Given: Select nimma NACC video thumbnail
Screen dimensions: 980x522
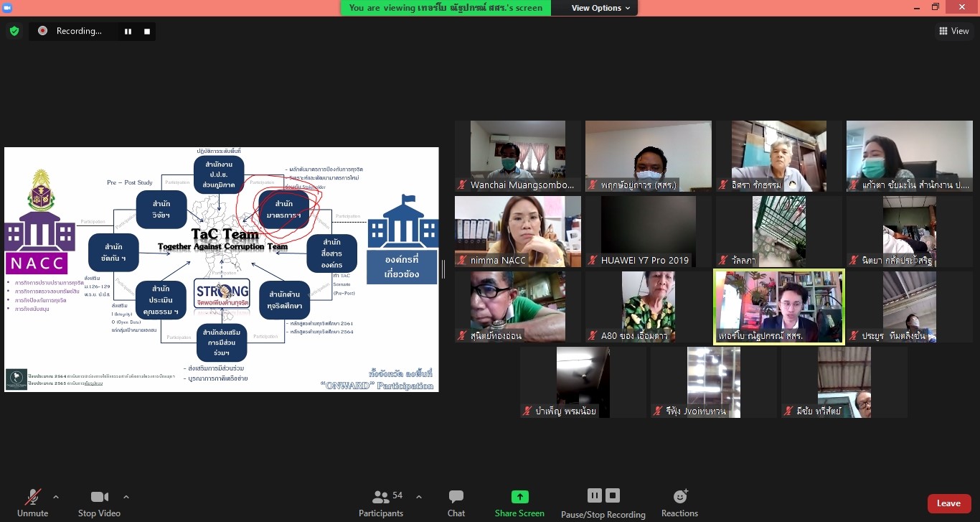Looking at the screenshot, I should click(517, 231).
